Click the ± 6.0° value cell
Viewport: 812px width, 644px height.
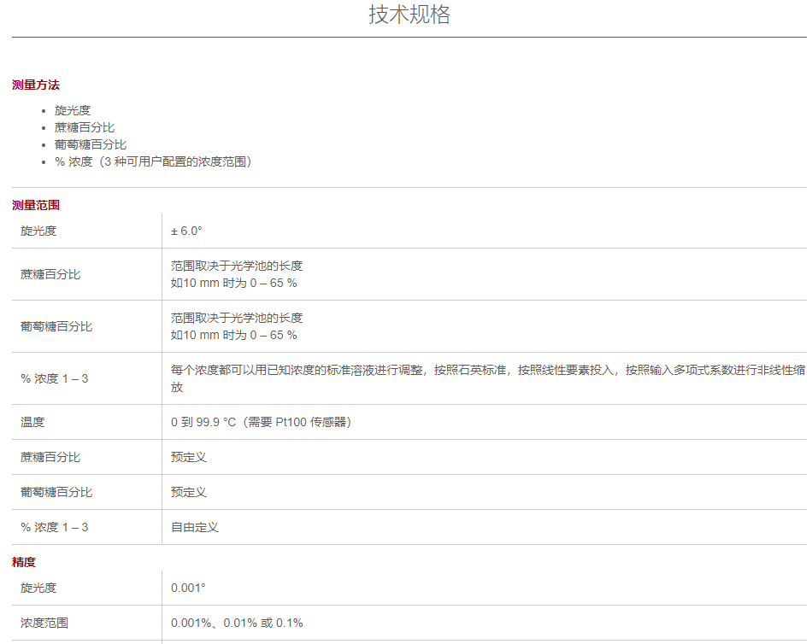(x=186, y=231)
